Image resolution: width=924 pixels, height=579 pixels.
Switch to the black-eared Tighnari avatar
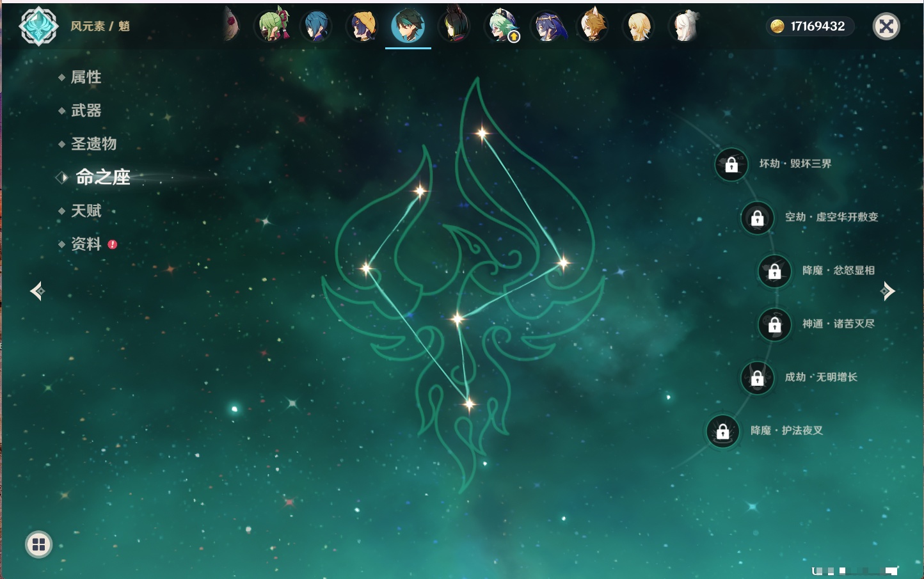[x=454, y=26]
